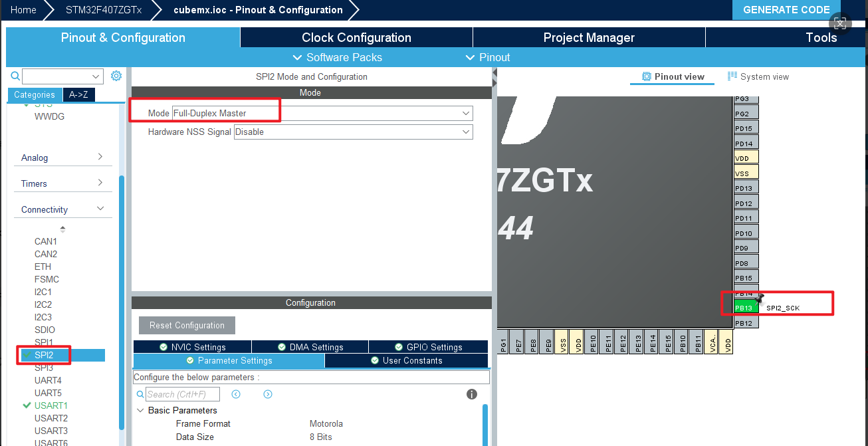Click PD8 pin on chip
The image size is (868, 446).
click(746, 263)
